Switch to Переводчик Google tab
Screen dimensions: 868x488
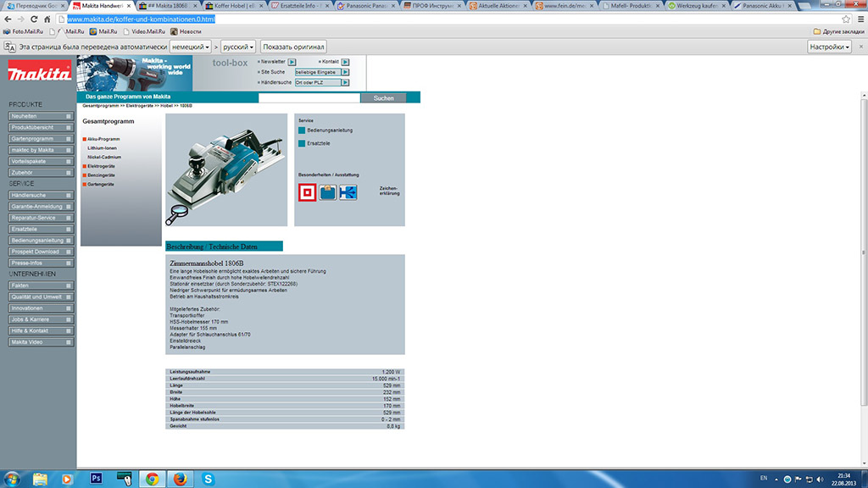[x=36, y=6]
